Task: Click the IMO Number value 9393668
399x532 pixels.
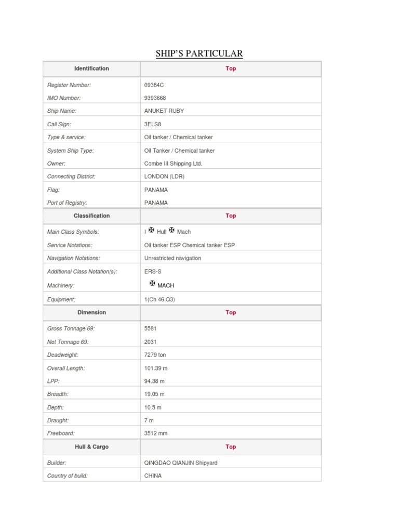Action: click(155, 98)
